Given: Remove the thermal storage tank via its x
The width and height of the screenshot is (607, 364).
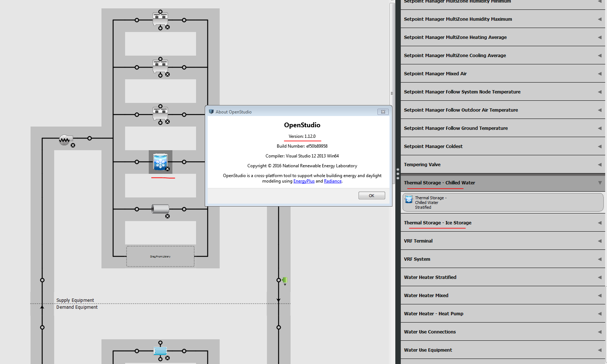Looking at the screenshot, I should coord(168,169).
